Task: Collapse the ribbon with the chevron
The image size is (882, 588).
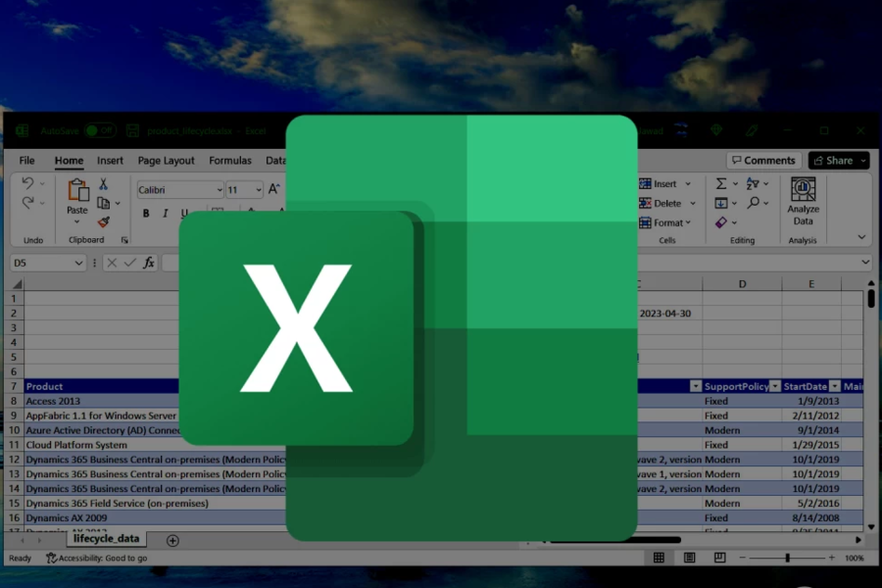Action: 861,237
